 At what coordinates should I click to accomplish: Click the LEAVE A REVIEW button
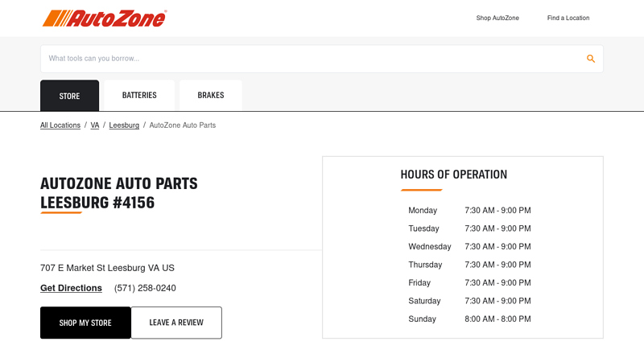[x=176, y=323]
